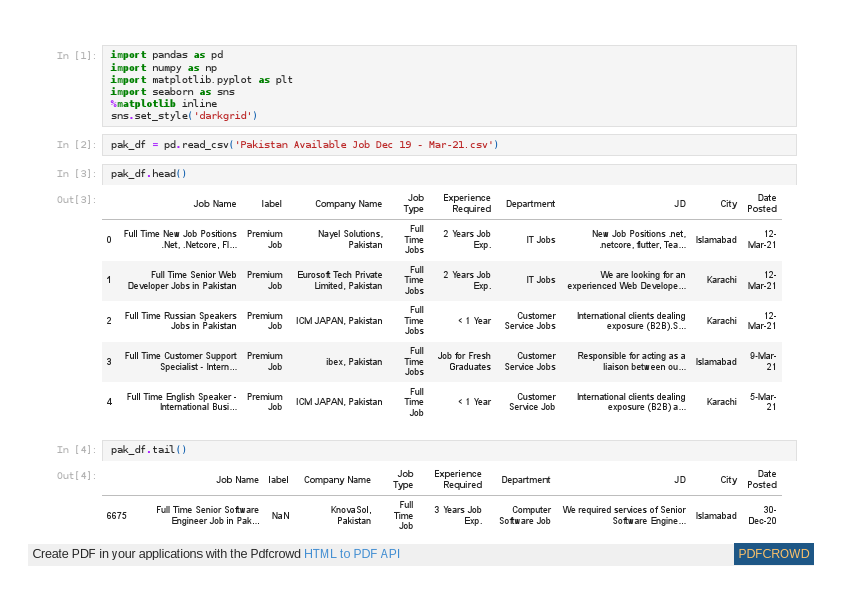
Task: Click the 'Job Name' header in Out[3]
Action: click(215, 204)
